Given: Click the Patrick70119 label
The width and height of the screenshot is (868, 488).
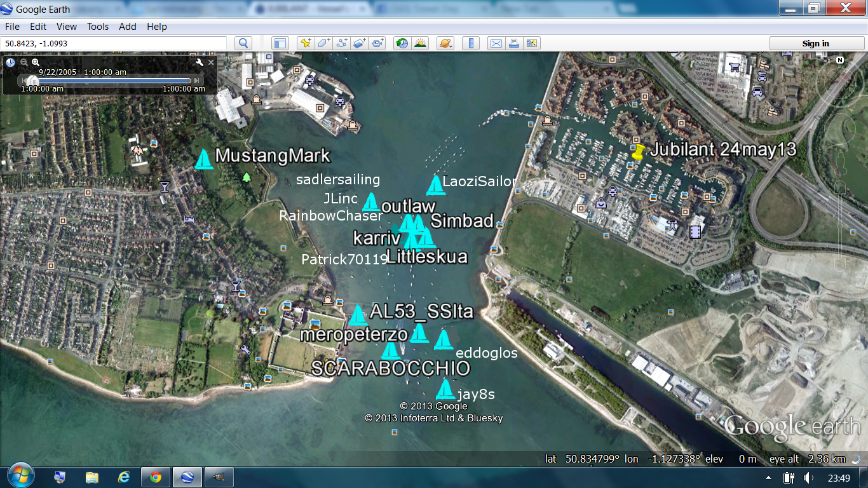Looking at the screenshot, I should tap(344, 259).
